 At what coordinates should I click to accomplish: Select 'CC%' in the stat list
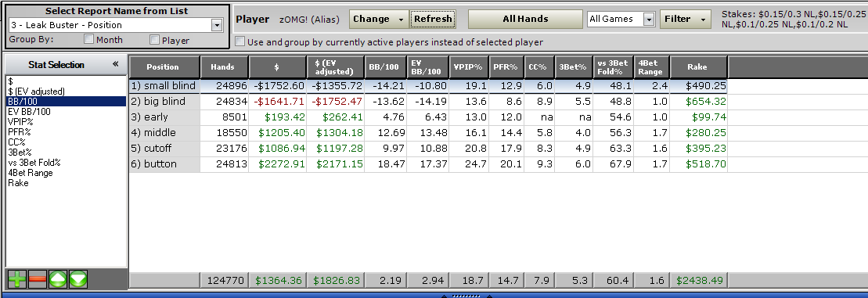click(67, 142)
